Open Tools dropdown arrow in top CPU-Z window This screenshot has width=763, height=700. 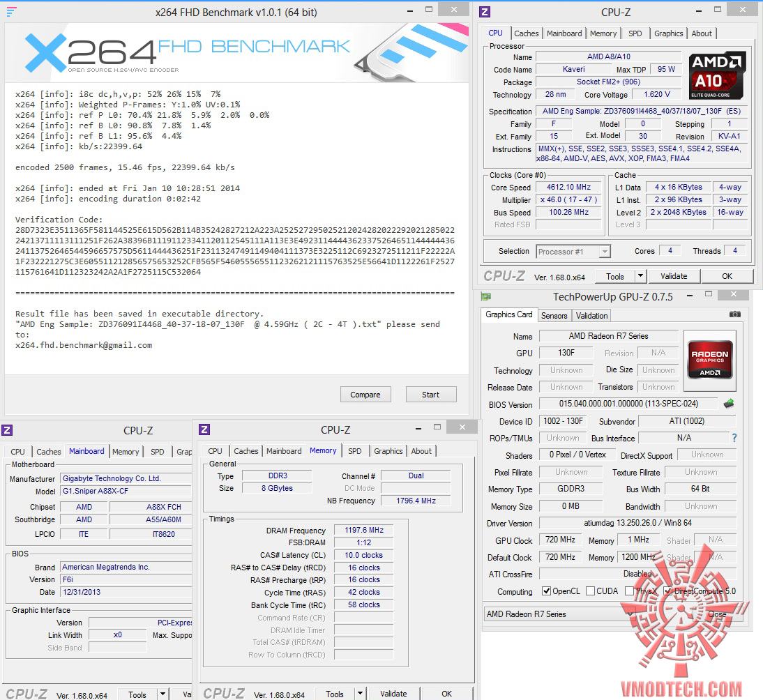[640, 276]
